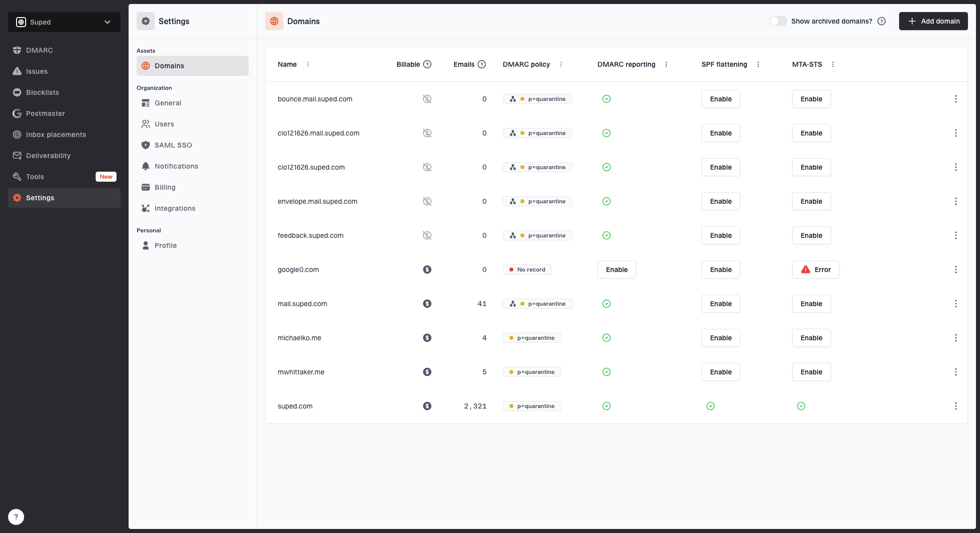Click domain name michaelko.me
This screenshot has width=980, height=533.
[x=299, y=338]
